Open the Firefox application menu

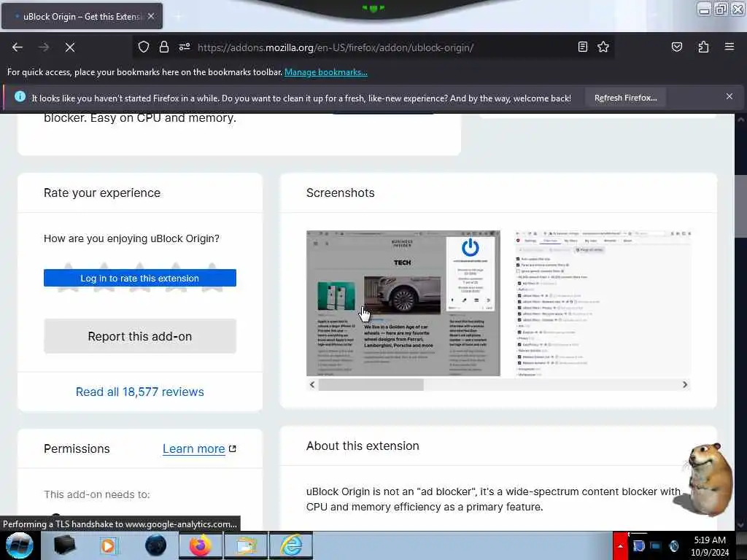[729, 47]
